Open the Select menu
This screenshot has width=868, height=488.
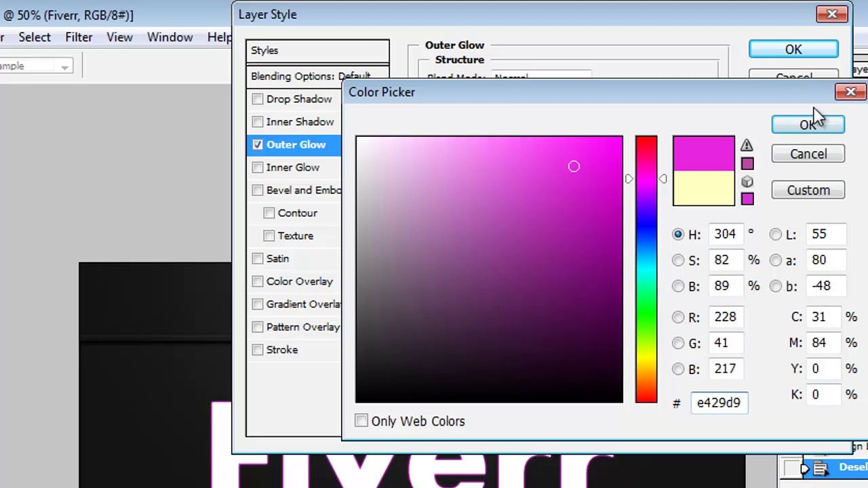pyautogui.click(x=35, y=37)
